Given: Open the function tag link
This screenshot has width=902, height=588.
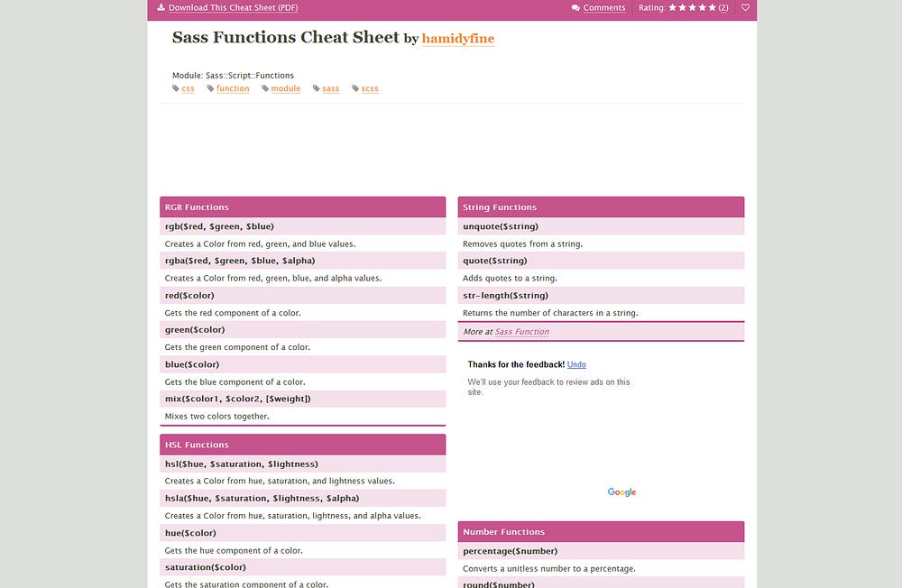Looking at the screenshot, I should click(x=233, y=88).
